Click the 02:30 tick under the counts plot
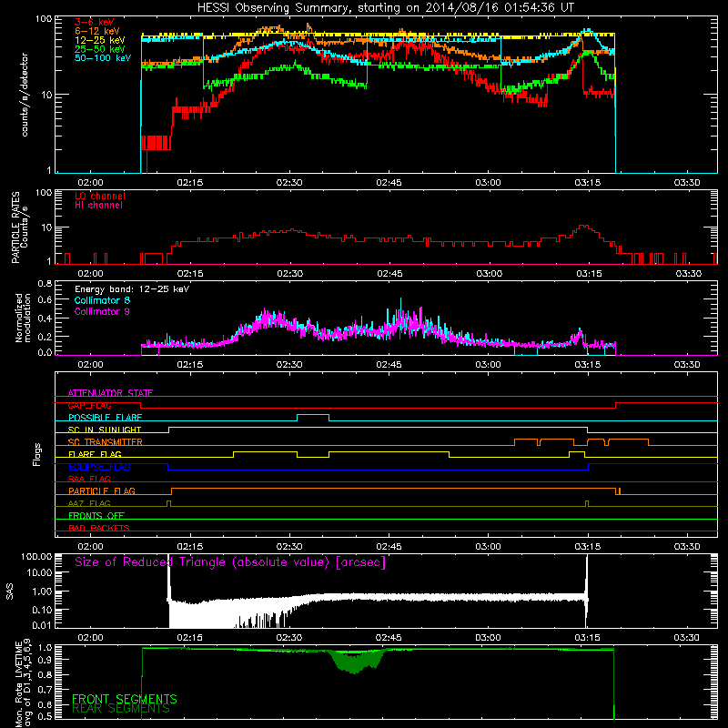This screenshot has height=728, width=728. (x=288, y=183)
